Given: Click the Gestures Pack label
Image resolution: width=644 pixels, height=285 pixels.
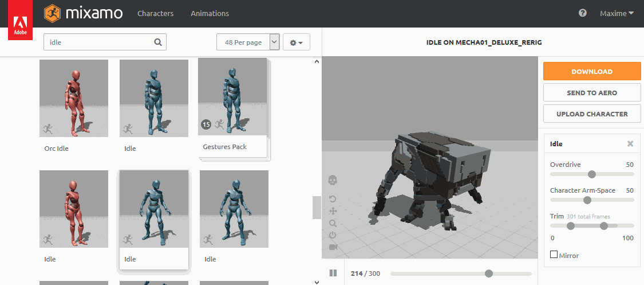Looking at the screenshot, I should click(x=224, y=147).
